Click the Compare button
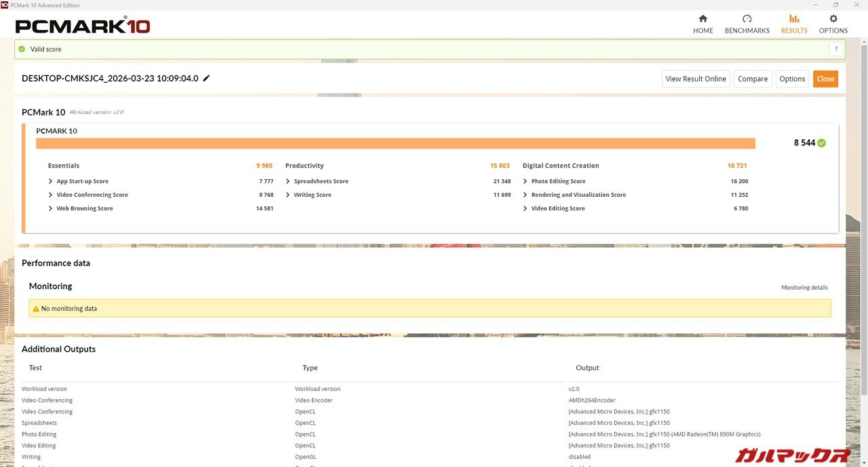Screen dimensions: 868x467 [x=753, y=79]
